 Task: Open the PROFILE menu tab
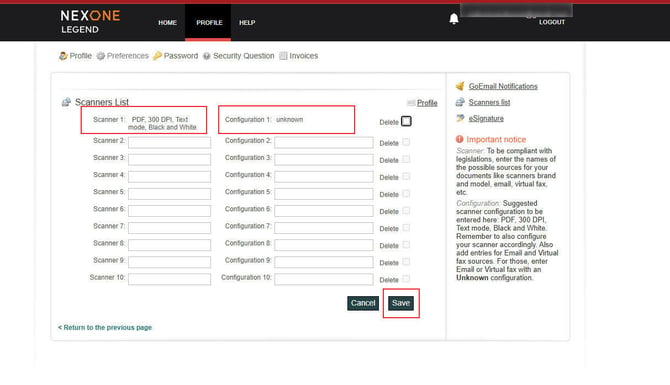click(x=209, y=23)
